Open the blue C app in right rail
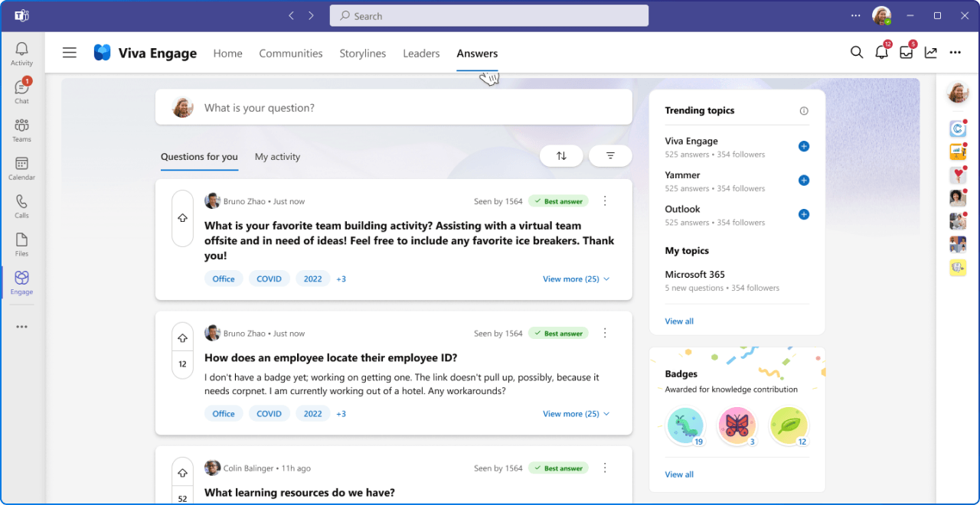Viewport: 980px width, 505px height. point(958,129)
